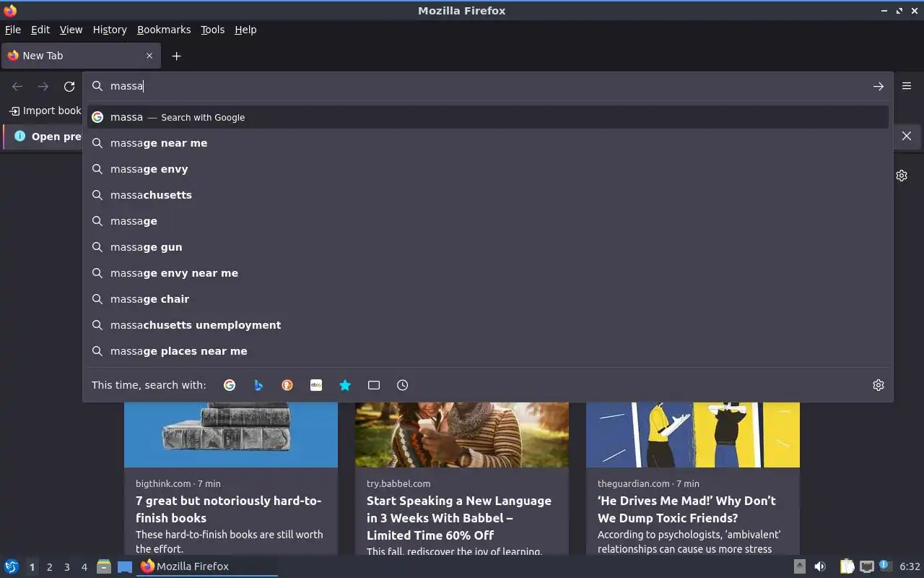Switch to workspace 4 on the taskbar
Viewport: 924px width, 578px height.
click(84, 567)
